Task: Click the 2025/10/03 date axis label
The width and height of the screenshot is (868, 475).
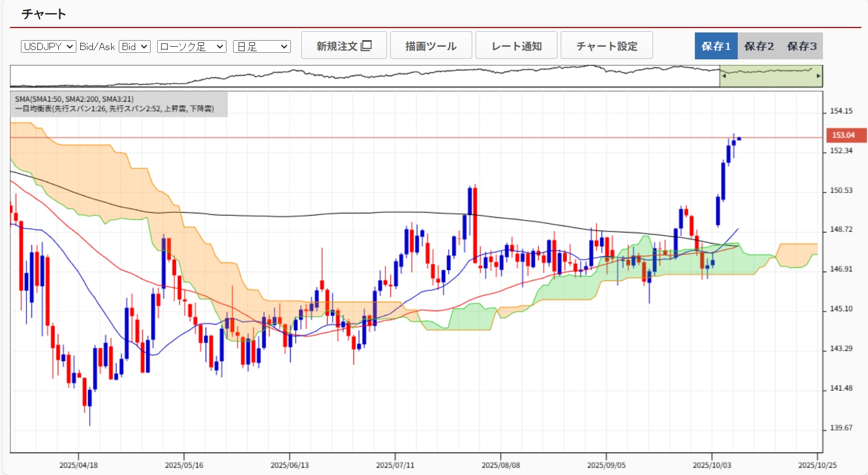Action: pyautogui.click(x=711, y=465)
